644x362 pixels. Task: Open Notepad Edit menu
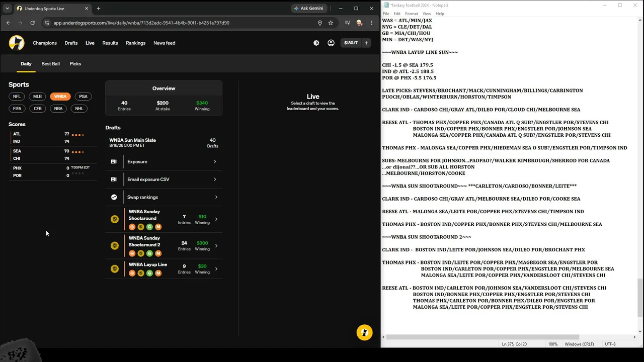point(397,14)
